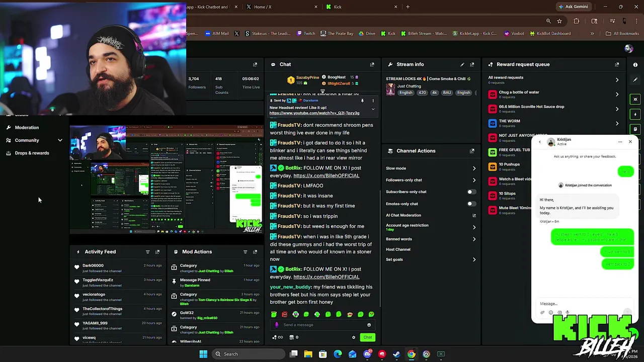Collapse the pinned message chevron
This screenshot has height=362, width=644.
tap(373, 109)
